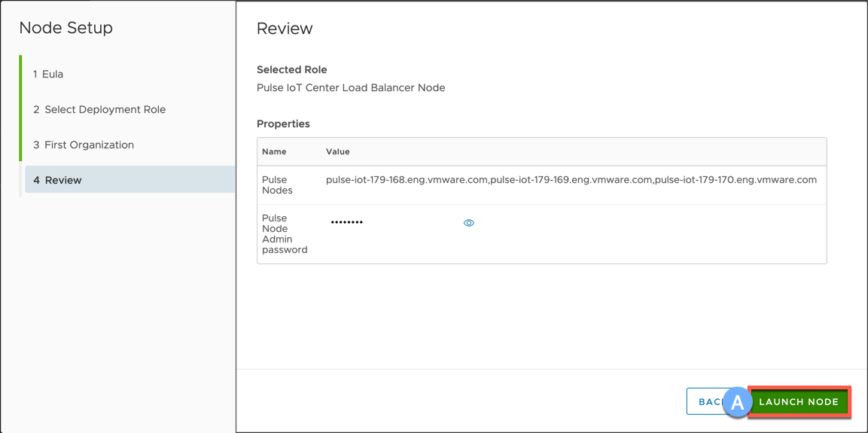
Task: Click the Selected Role heading
Action: pyautogui.click(x=292, y=70)
